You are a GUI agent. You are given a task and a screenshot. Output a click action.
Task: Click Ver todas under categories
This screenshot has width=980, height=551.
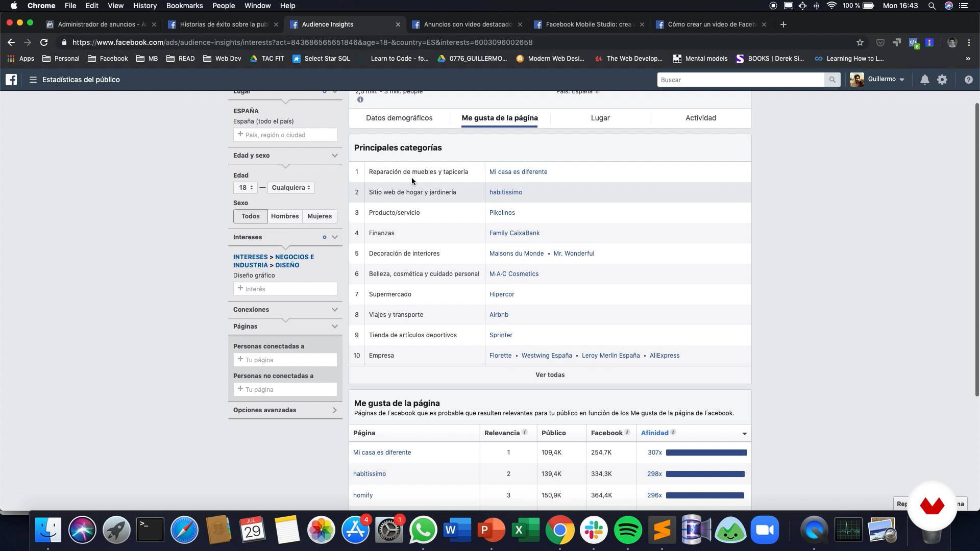(550, 375)
